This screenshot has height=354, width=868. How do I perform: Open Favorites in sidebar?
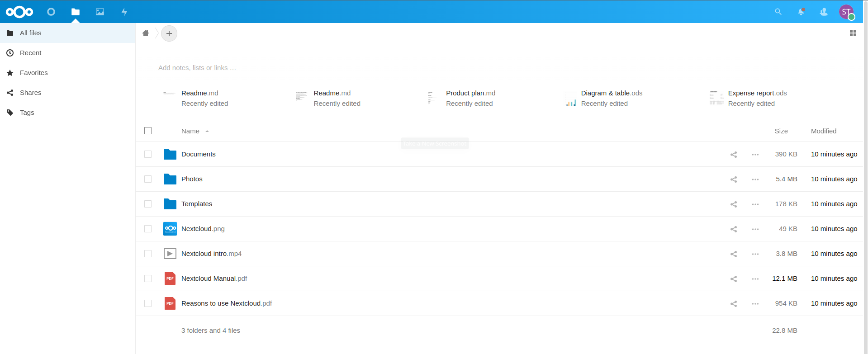click(x=68, y=73)
